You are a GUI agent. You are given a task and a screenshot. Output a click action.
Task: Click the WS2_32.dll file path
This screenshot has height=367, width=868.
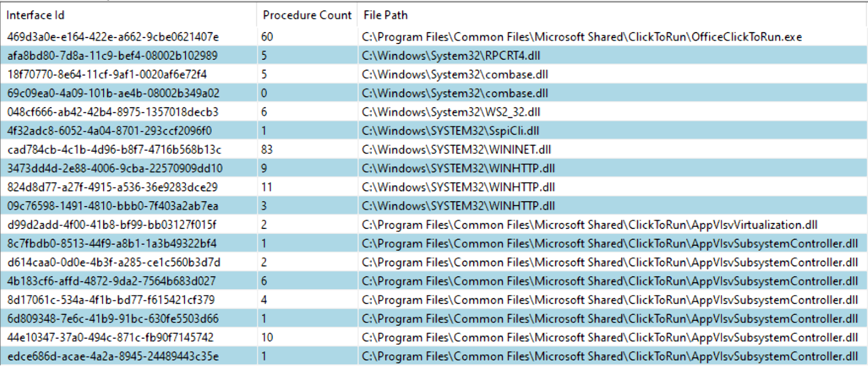[451, 112]
